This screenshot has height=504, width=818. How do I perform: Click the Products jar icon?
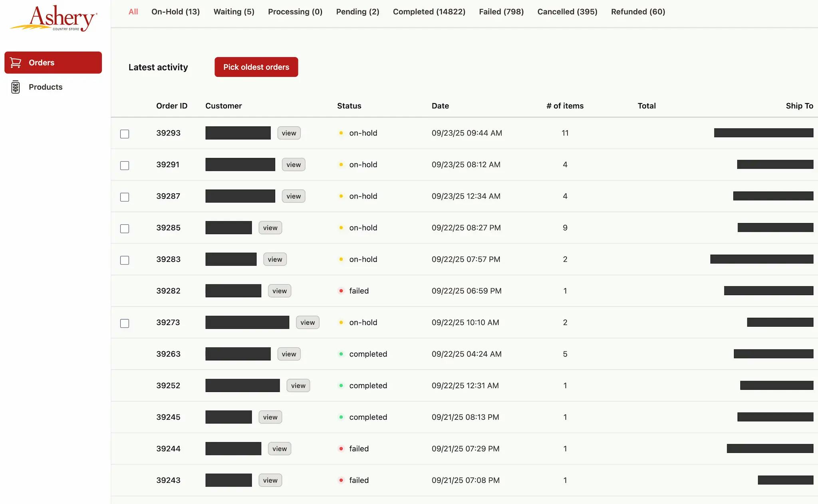pos(16,87)
